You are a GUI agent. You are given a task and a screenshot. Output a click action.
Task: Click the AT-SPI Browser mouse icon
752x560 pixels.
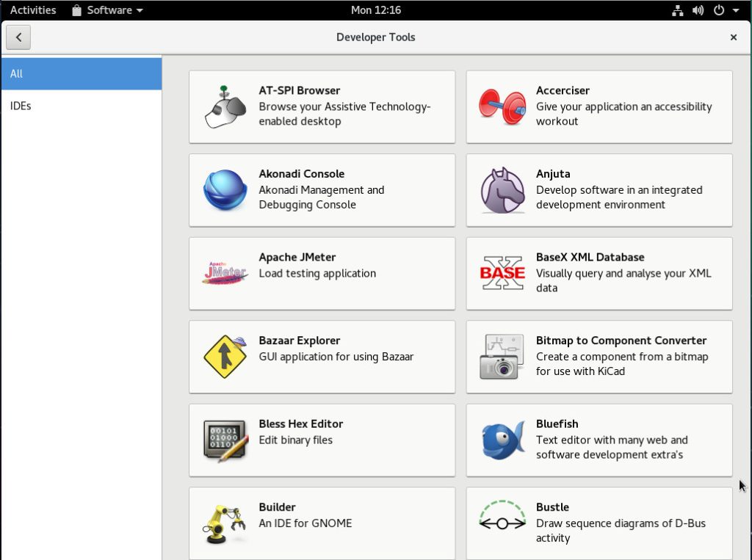click(x=225, y=107)
